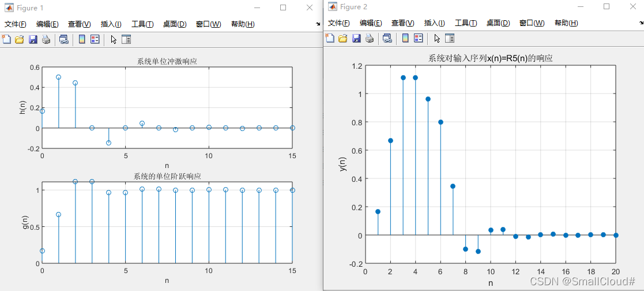644x291 pixels.
Task: Click the g(n) y-axis label
Action: click(x=25, y=222)
